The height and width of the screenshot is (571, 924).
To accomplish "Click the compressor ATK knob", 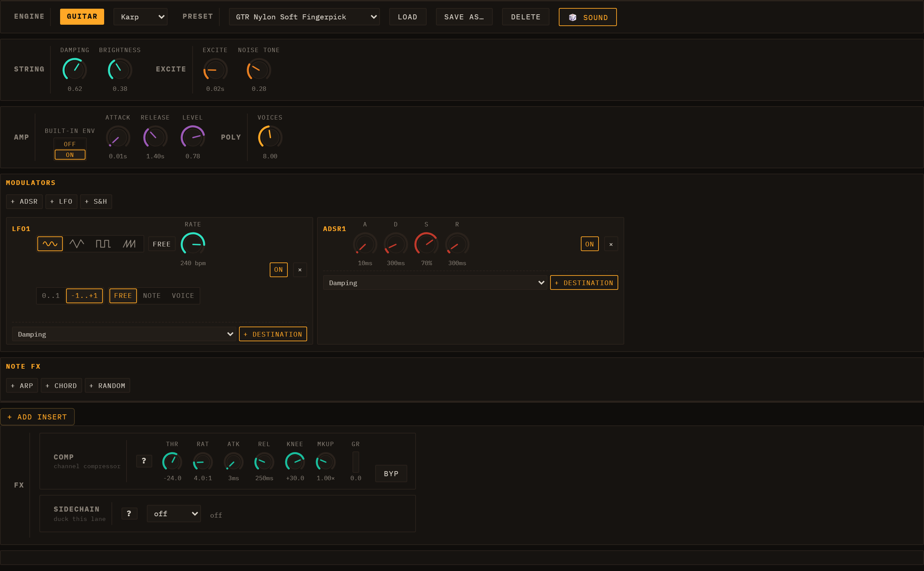I will coord(234,462).
